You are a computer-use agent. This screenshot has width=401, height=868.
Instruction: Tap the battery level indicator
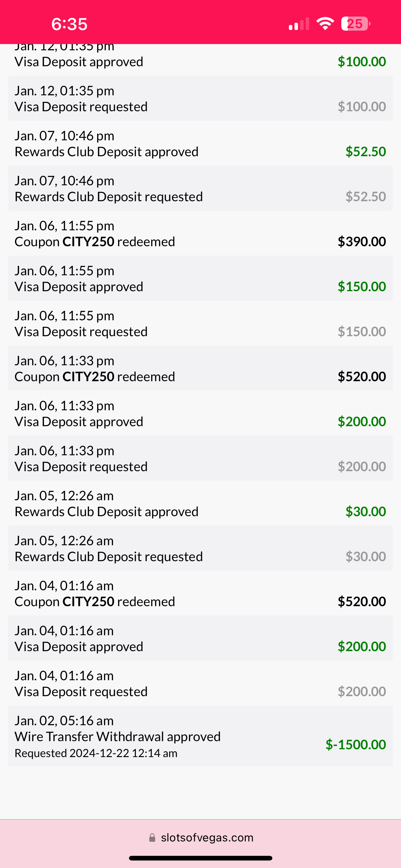355,23
